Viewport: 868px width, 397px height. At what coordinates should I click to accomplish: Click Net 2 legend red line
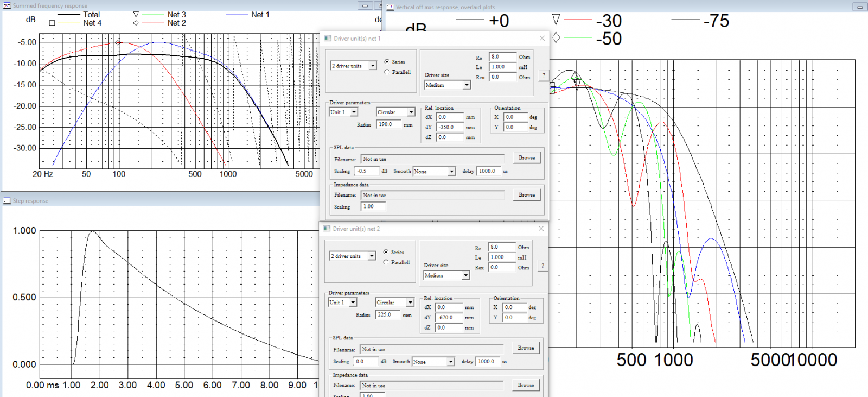point(153,23)
